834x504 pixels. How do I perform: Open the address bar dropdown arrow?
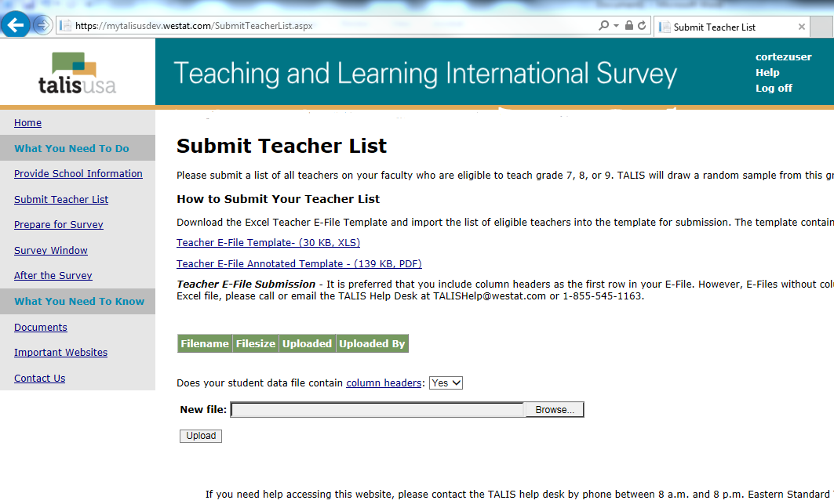(x=616, y=26)
